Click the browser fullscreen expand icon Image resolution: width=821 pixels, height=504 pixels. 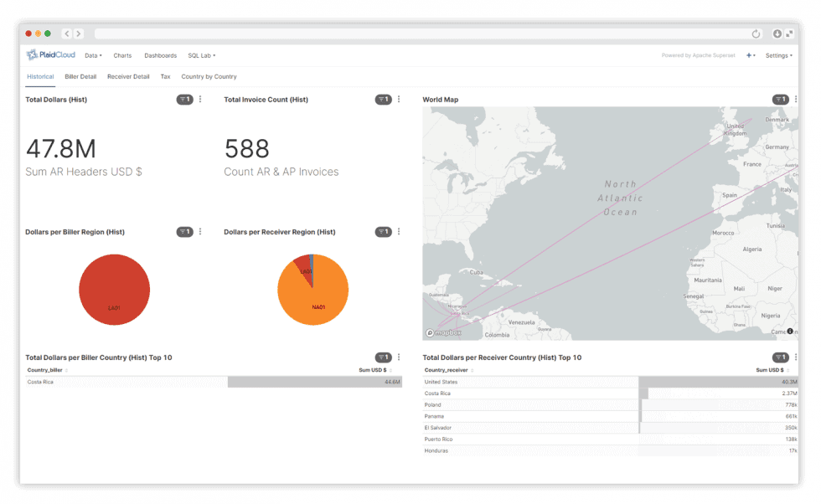point(789,33)
